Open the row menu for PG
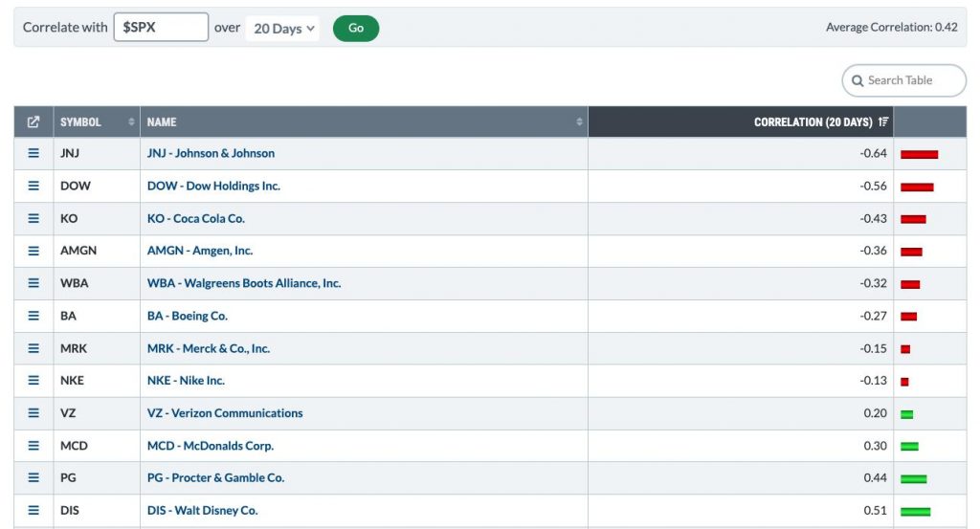This screenshot has width=980, height=529. coord(33,477)
